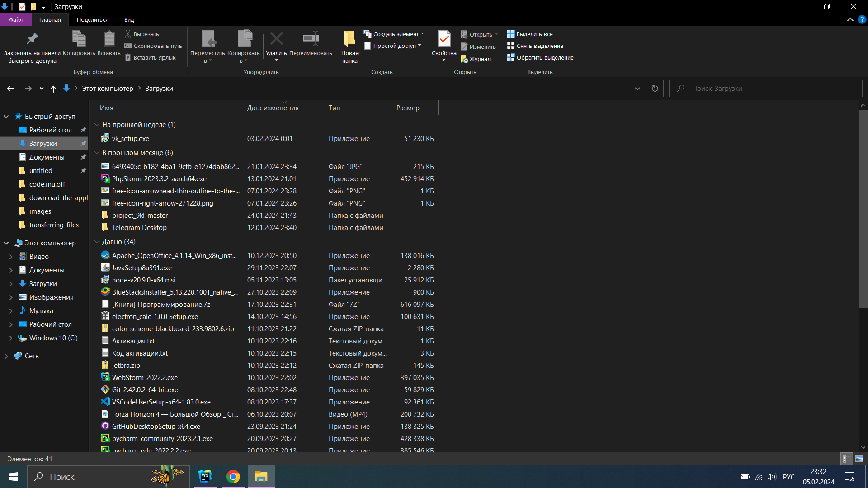Refresh the Загрузки folder view
Viewport: 868px width, 488px height.
click(655, 89)
